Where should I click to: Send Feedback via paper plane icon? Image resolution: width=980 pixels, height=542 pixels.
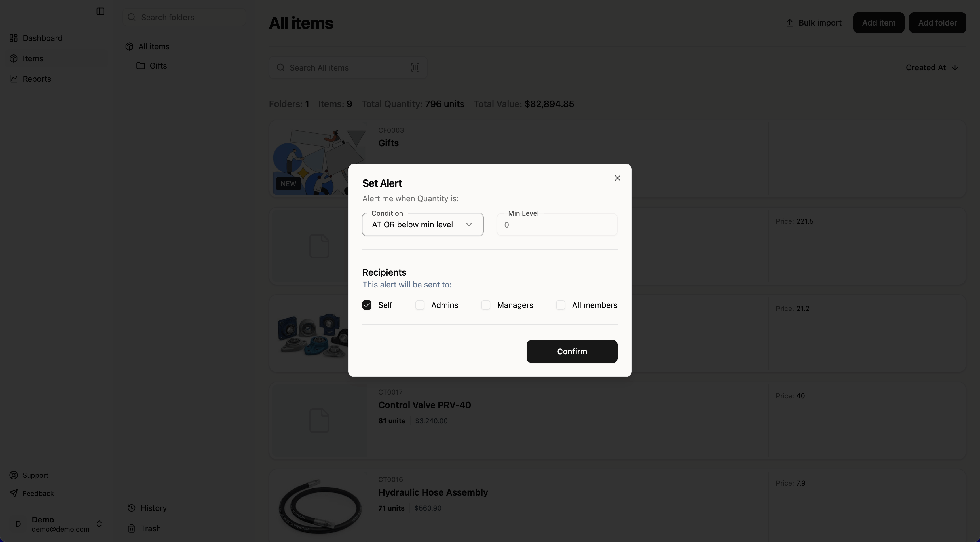point(14,493)
